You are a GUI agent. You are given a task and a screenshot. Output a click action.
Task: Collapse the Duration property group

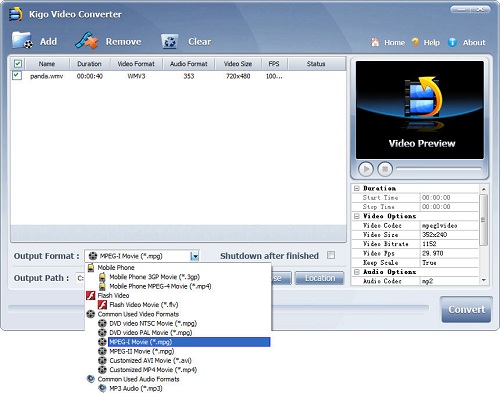pos(357,188)
